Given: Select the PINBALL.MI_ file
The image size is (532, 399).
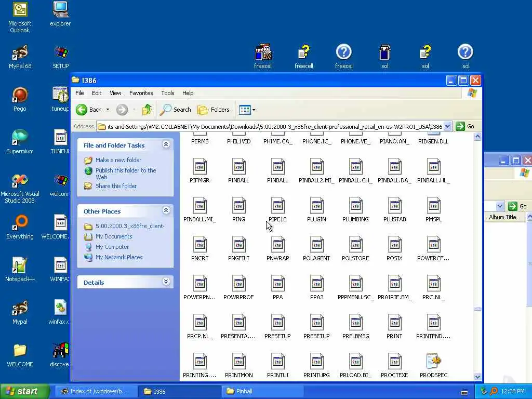Looking at the screenshot, I should click(x=199, y=210).
